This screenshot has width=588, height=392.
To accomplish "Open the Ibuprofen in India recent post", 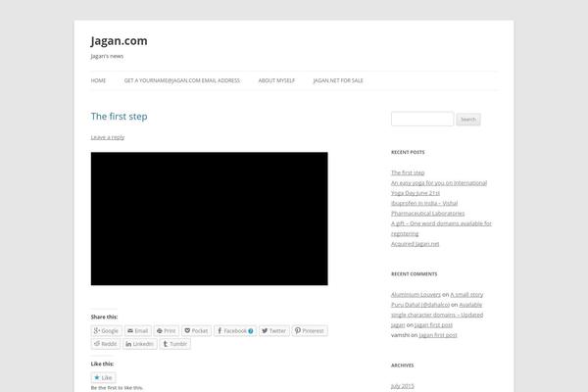I will tap(427, 208).
